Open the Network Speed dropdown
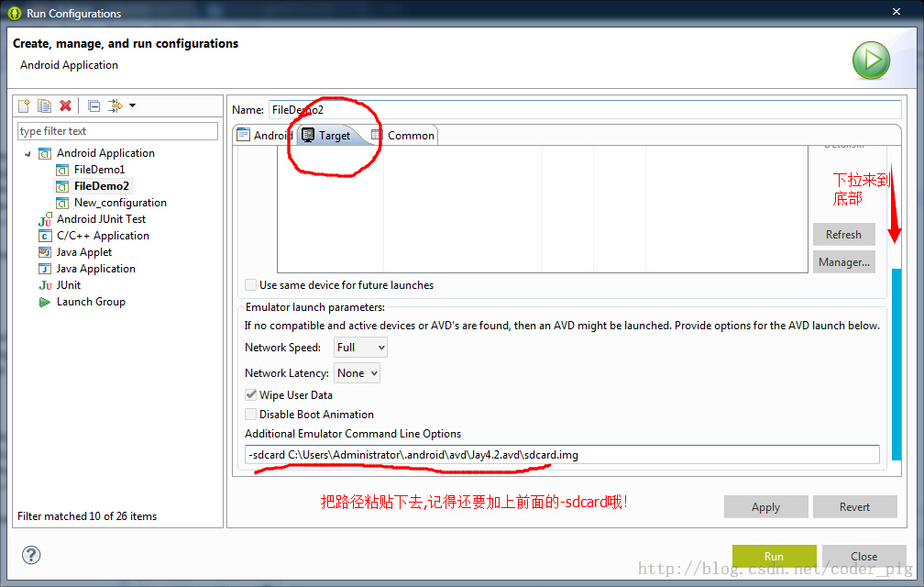924x587 pixels. tap(361, 348)
